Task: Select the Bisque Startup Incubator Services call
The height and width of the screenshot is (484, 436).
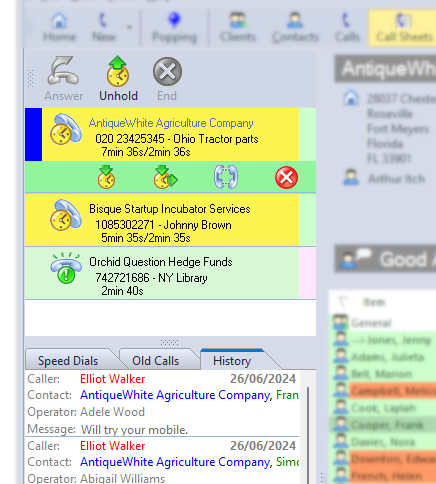Action: [x=170, y=220]
